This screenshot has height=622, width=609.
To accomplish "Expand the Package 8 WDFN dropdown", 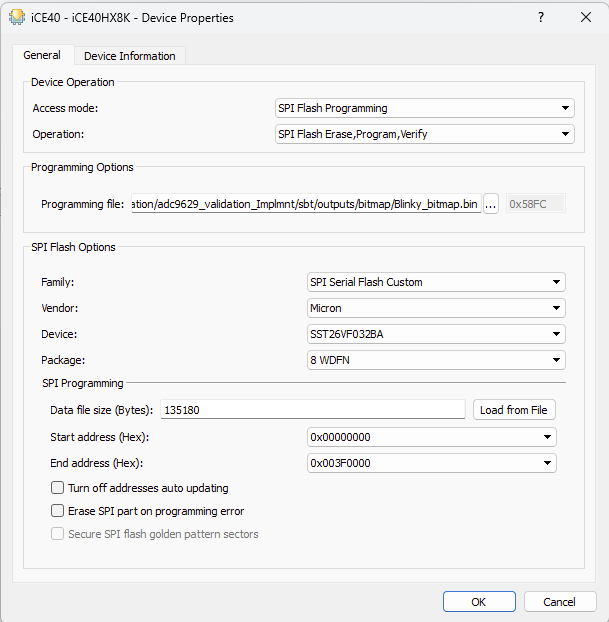I will [436, 360].
